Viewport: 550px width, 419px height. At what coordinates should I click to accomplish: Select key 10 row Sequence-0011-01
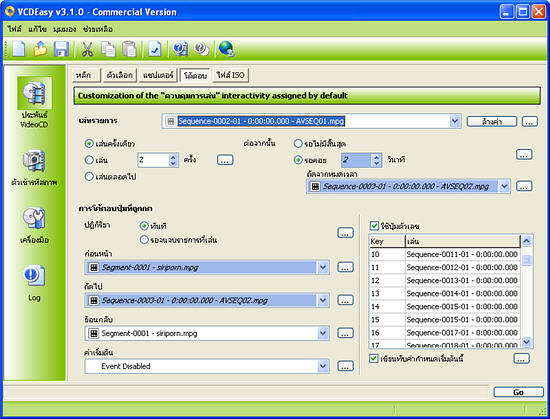coord(445,254)
